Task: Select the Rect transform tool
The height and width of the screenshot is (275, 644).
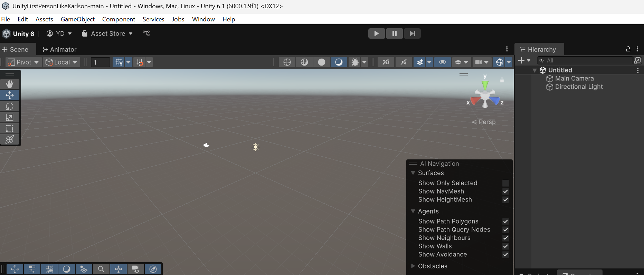Action: tap(10, 128)
